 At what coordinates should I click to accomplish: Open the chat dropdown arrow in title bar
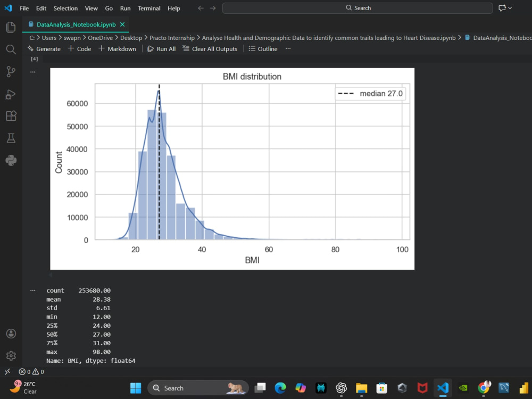(510, 8)
